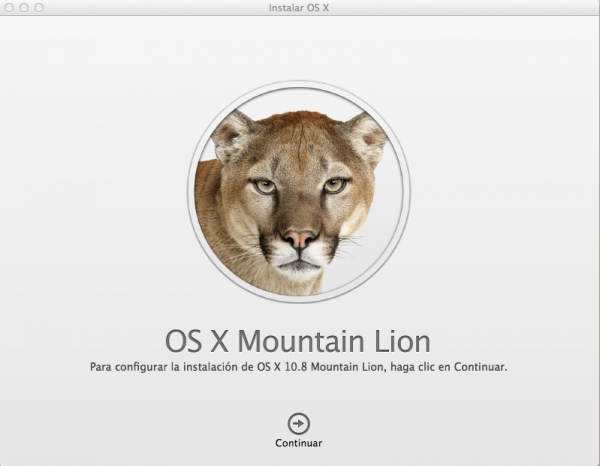Click the "Para configurar la instalación" instruction text
Viewport: 600px width, 466px height.
(x=298, y=367)
